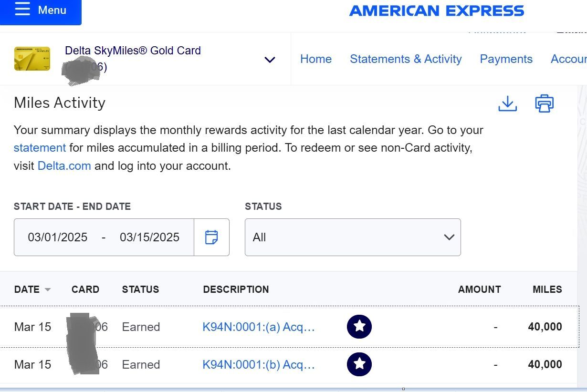Viewport: 587px width, 392px height.
Task: Expand the card account selector chevron
Action: 270,60
